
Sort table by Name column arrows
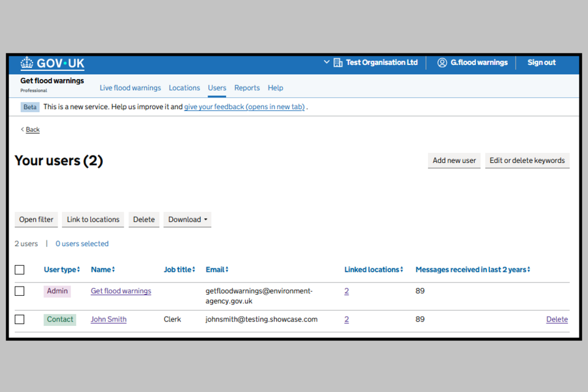pyautogui.click(x=113, y=270)
